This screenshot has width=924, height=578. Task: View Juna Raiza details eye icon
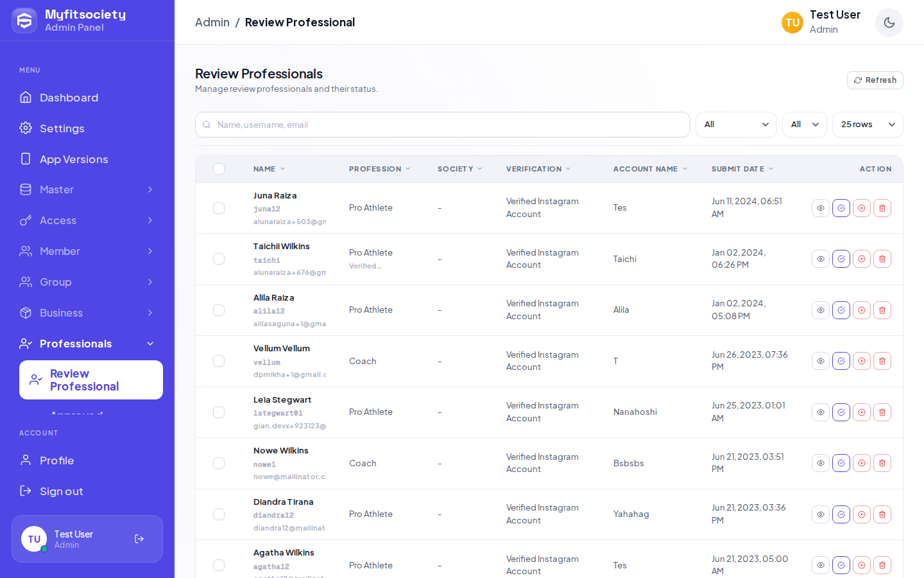pyautogui.click(x=820, y=208)
